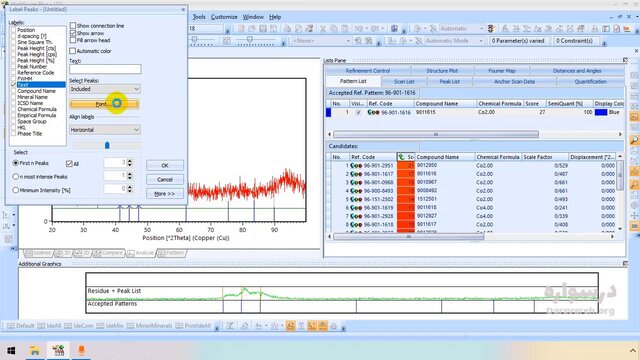
Task: Enable the Fill arrow head checkbox
Action: (73, 40)
